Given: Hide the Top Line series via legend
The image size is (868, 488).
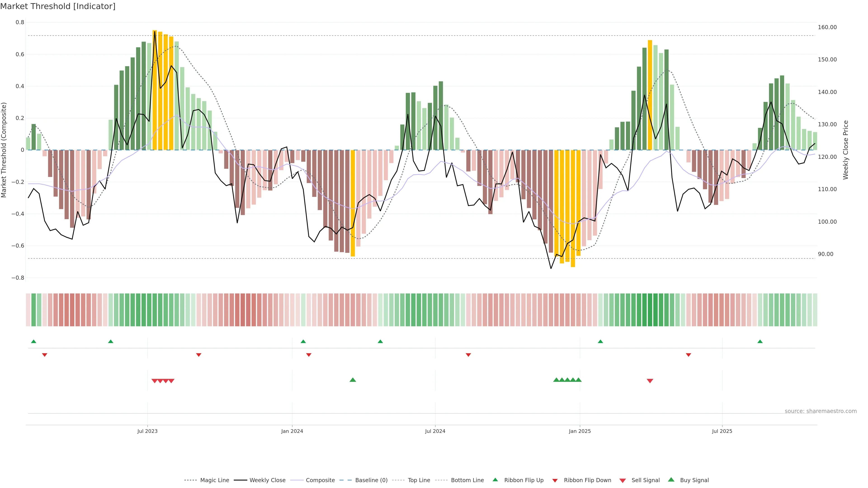Looking at the screenshot, I should click(x=419, y=480).
